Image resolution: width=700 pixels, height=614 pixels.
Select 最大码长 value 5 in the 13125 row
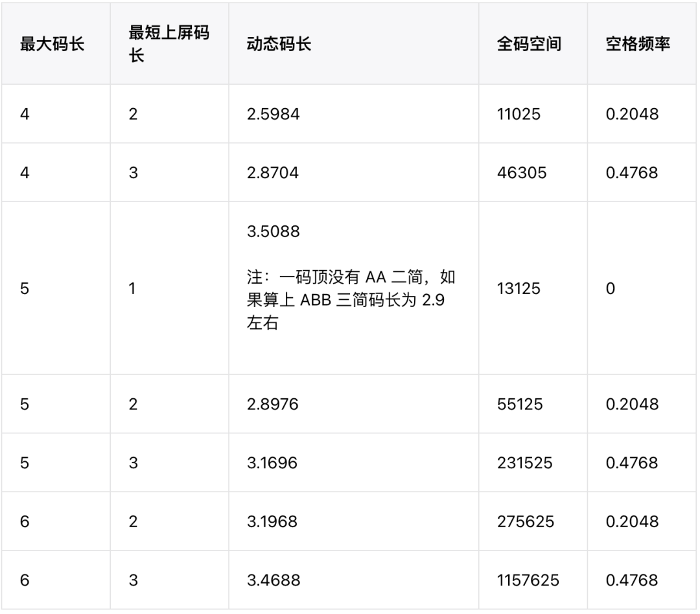click(25, 289)
